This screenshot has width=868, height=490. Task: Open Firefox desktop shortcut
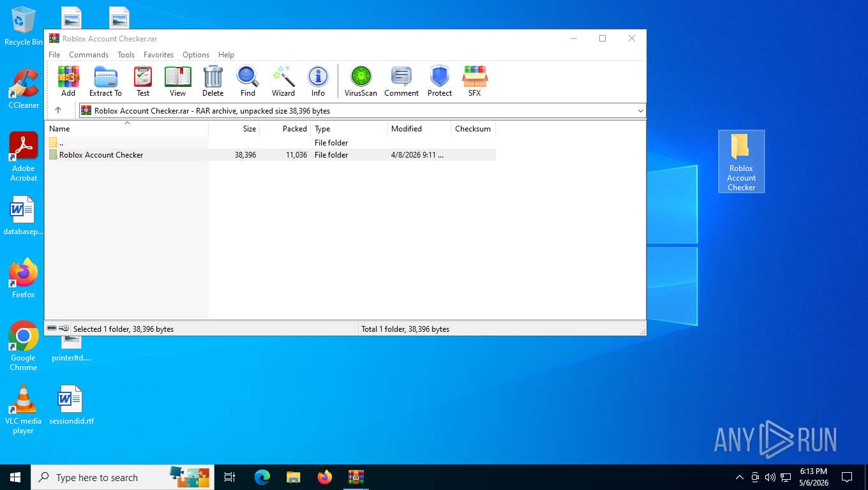pos(24,279)
